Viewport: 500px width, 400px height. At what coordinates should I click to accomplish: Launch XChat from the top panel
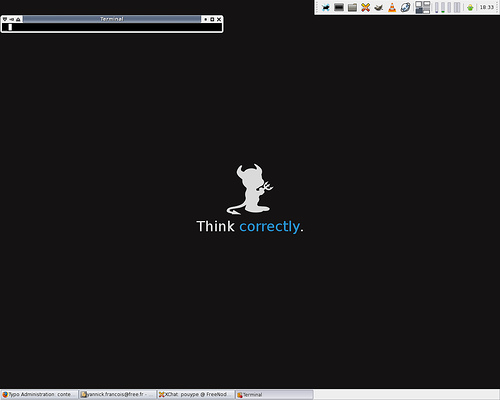(366, 7)
